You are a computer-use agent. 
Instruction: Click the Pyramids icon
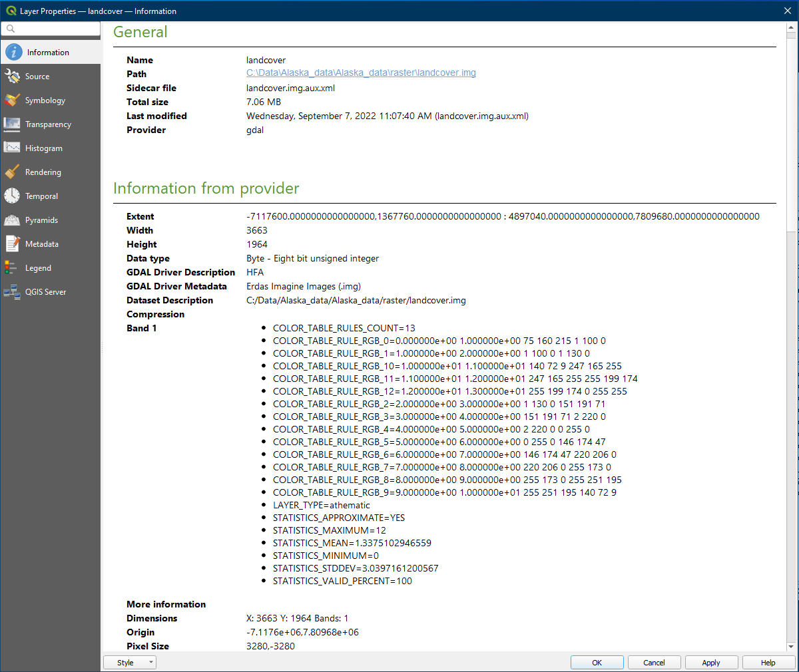coord(12,220)
